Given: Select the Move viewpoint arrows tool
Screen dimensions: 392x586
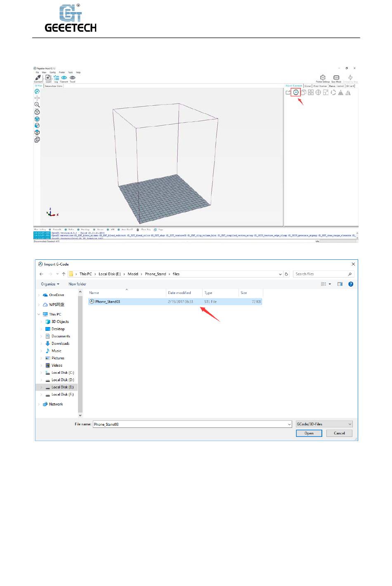Looking at the screenshot, I should tap(37, 98).
